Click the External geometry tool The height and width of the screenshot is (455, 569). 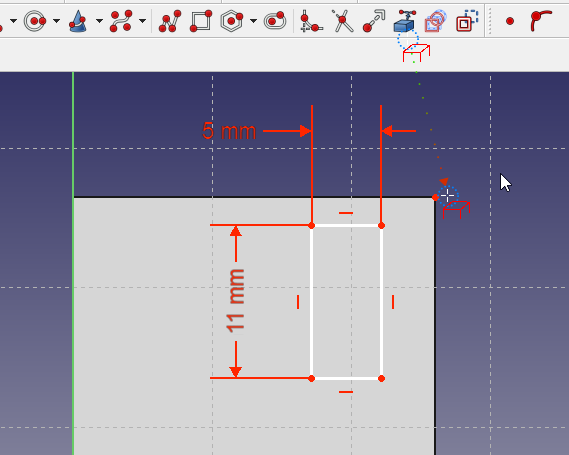[x=405, y=21]
